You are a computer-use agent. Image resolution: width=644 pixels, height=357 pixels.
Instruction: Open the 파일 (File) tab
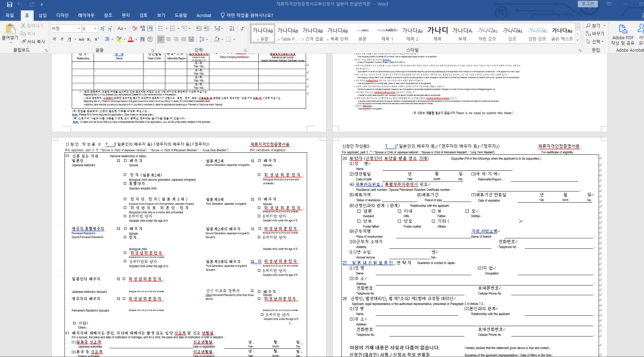click(10, 15)
